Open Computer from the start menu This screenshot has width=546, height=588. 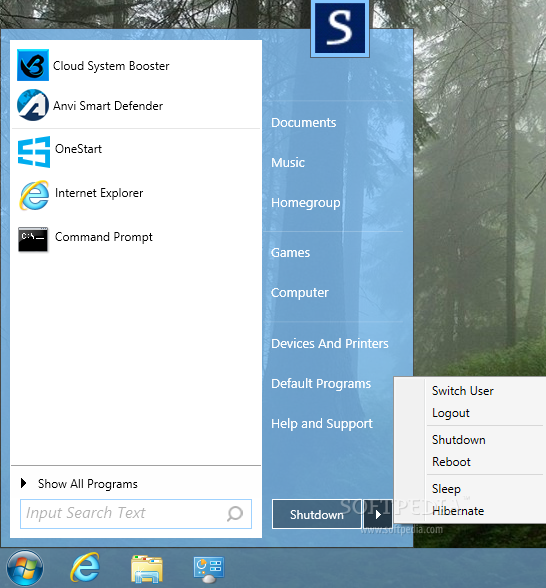[300, 293]
